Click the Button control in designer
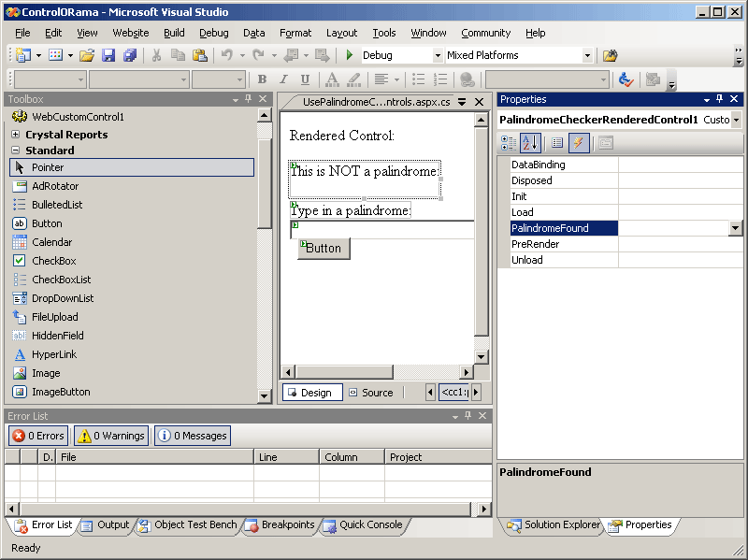The image size is (748, 560). [x=324, y=248]
